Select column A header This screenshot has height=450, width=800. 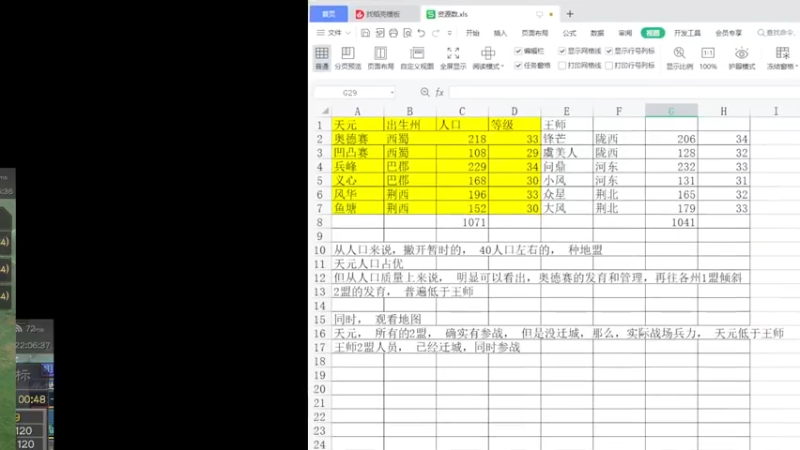coord(358,111)
